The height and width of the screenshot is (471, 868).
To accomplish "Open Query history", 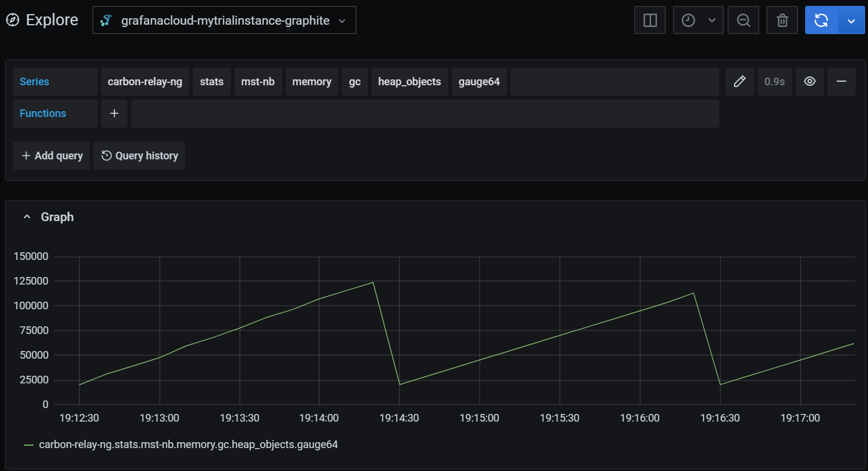I will click(x=139, y=155).
